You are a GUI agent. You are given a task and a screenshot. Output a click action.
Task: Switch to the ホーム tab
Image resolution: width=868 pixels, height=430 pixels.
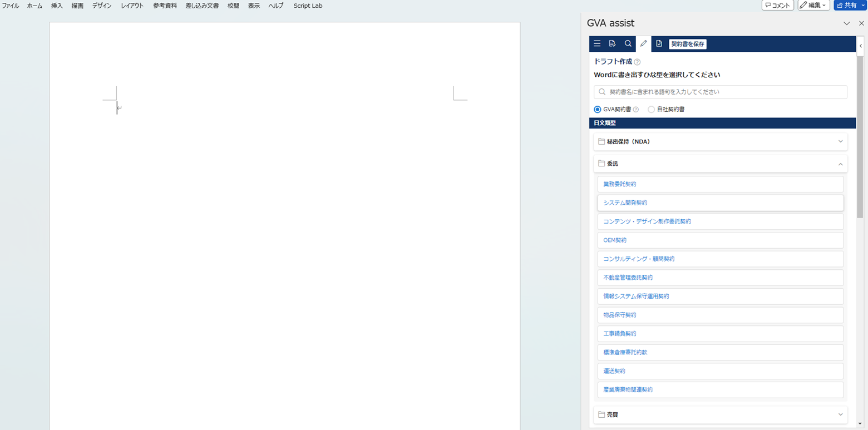pyautogui.click(x=34, y=6)
